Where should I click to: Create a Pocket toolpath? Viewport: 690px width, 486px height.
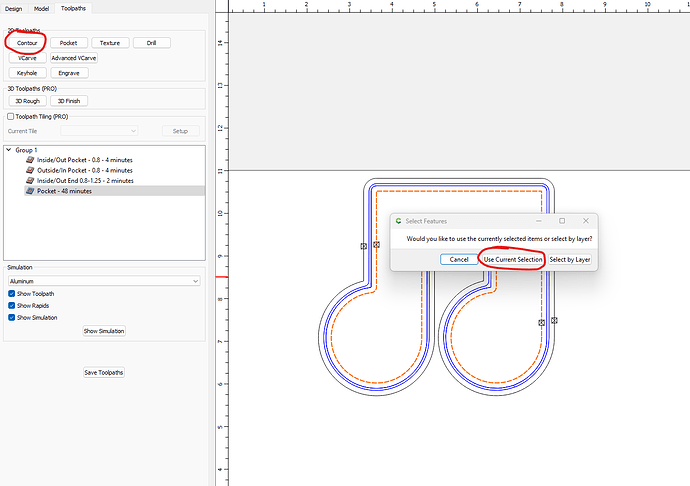tap(69, 43)
